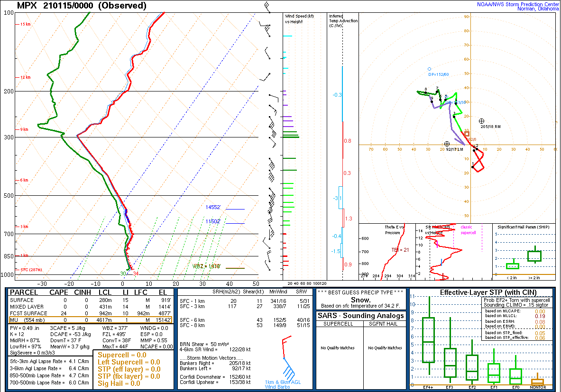Image resolution: width=561 pixels, height=392 pixels.
Task: Click the 'MMP = 0.55' value
Action: [154, 340]
